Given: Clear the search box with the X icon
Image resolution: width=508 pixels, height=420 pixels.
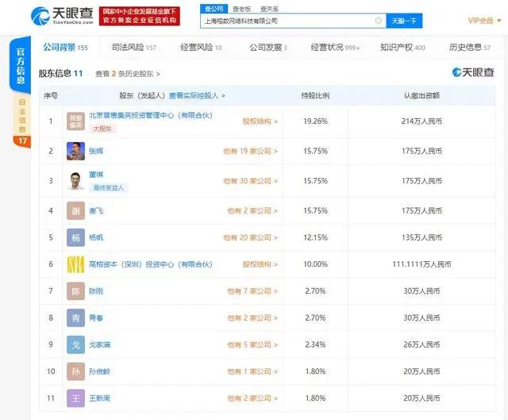Looking at the screenshot, I should [x=378, y=21].
